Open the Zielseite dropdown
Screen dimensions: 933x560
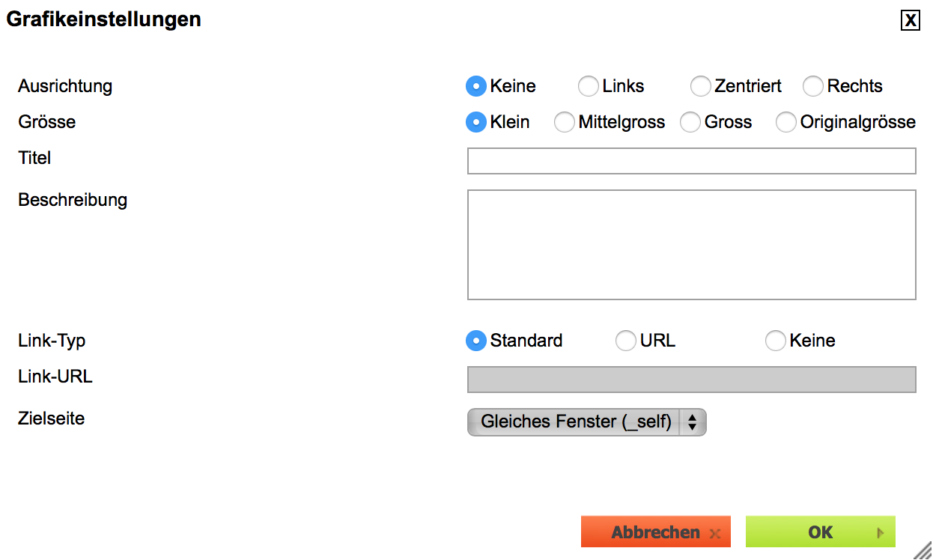pyautogui.click(x=575, y=422)
